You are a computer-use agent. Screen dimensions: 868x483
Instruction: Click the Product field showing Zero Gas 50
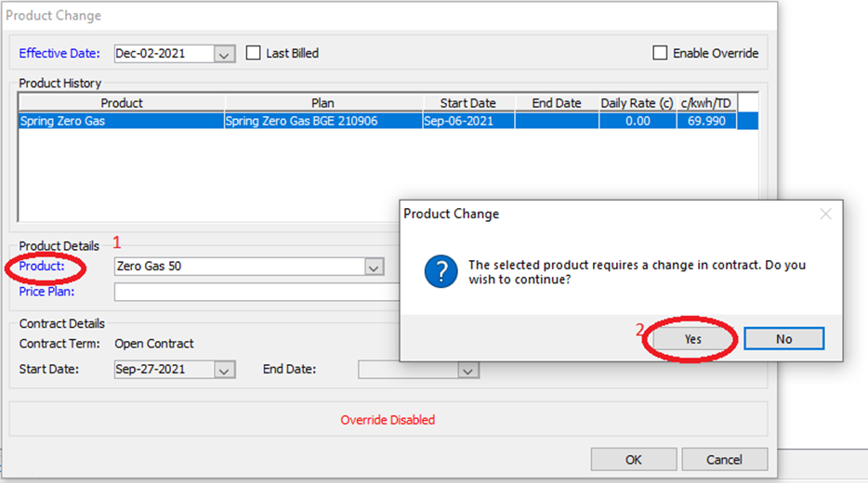tap(240, 267)
